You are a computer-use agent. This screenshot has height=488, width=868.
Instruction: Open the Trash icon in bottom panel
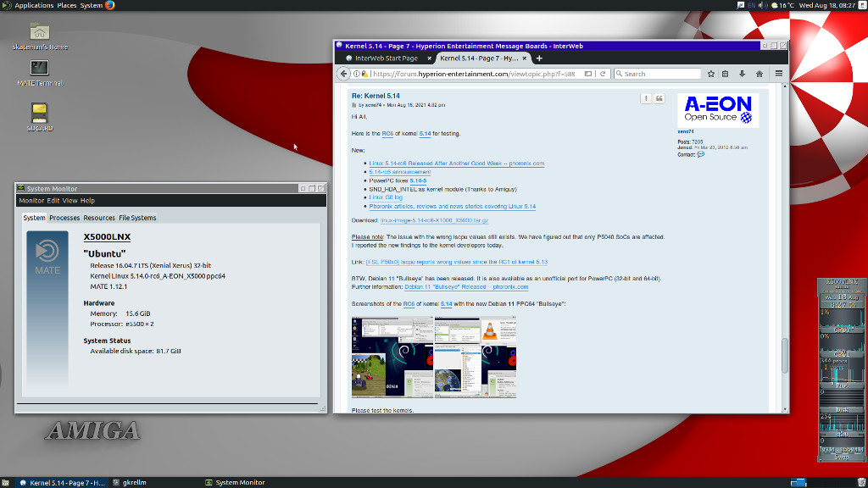[x=861, y=482]
